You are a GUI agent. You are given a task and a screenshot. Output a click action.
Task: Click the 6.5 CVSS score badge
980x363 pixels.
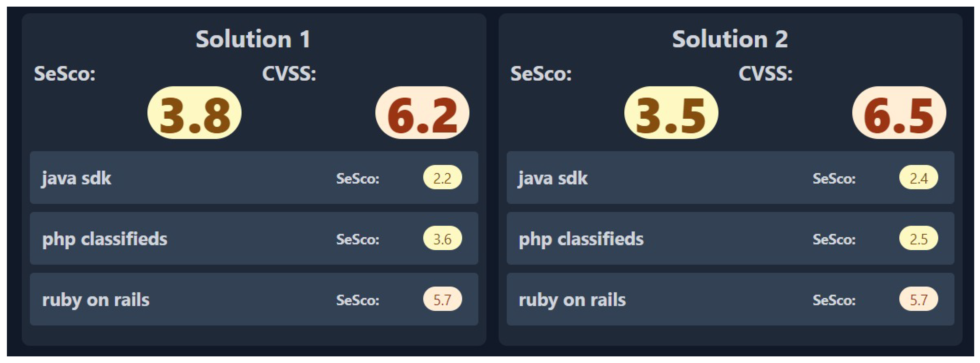(899, 113)
